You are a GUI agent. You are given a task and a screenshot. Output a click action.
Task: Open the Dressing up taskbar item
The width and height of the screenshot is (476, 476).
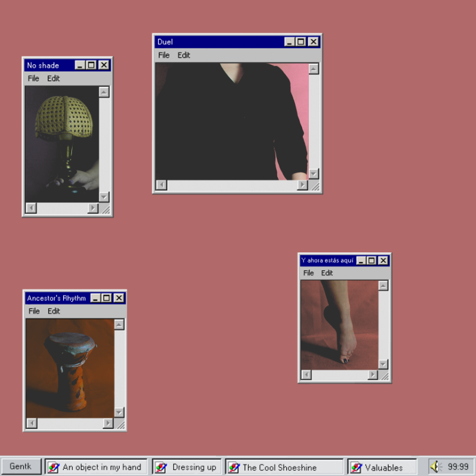[186, 467]
